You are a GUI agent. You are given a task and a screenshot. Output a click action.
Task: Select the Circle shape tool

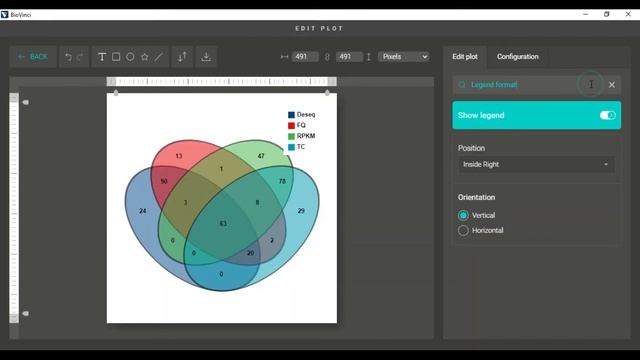click(x=130, y=57)
